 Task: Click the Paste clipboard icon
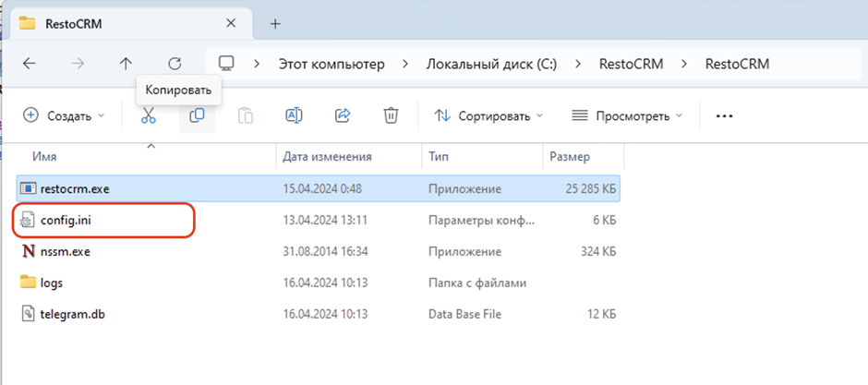[246, 115]
